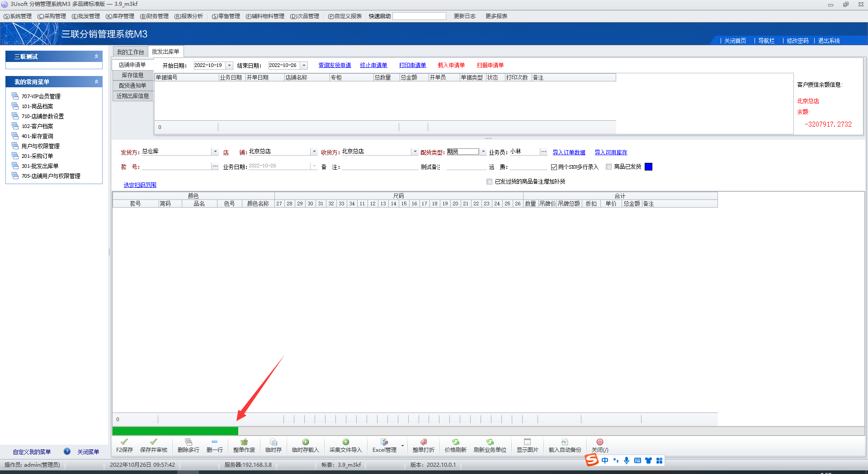868x474 pixels.
Task: Click 载入申请单 link
Action: coord(451,65)
